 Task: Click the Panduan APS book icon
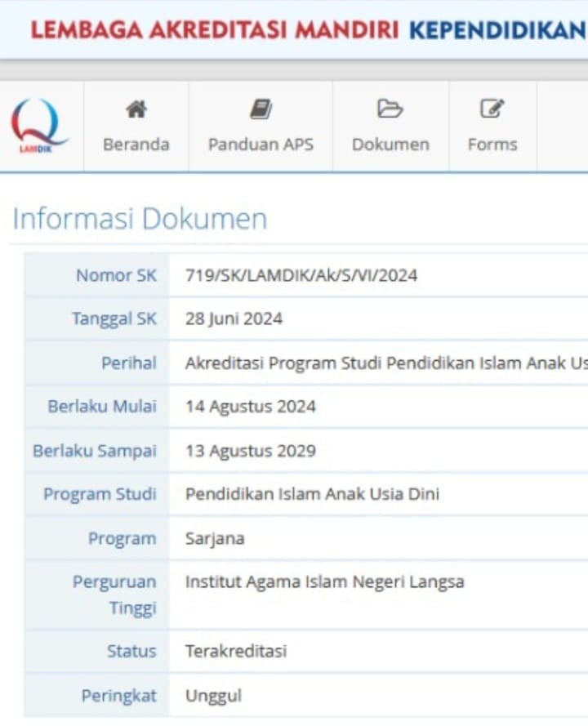261,109
